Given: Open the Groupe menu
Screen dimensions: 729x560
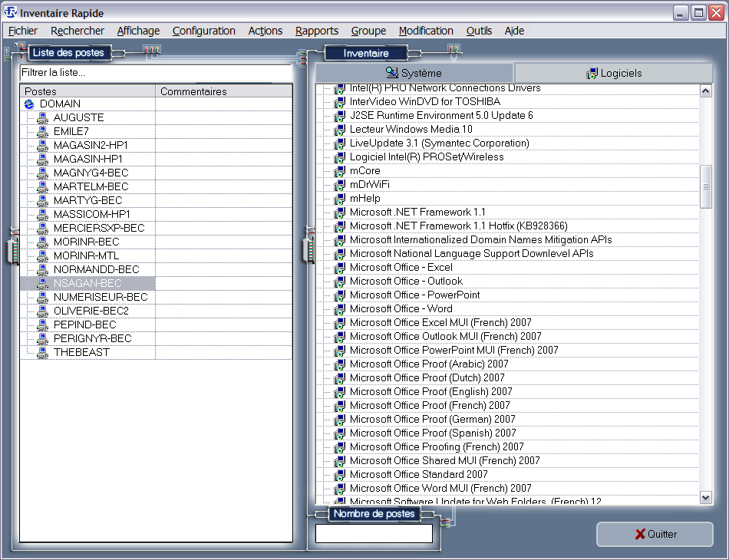Looking at the screenshot, I should [x=368, y=31].
